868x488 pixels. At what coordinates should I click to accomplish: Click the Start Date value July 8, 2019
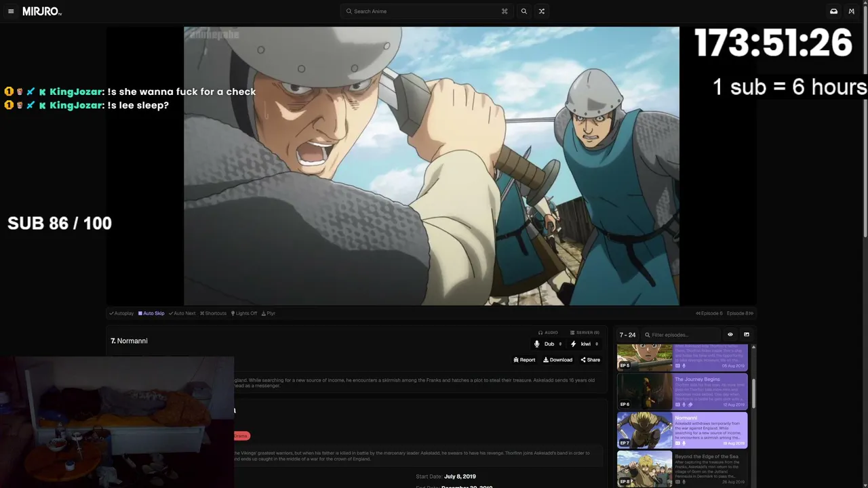pos(460,476)
